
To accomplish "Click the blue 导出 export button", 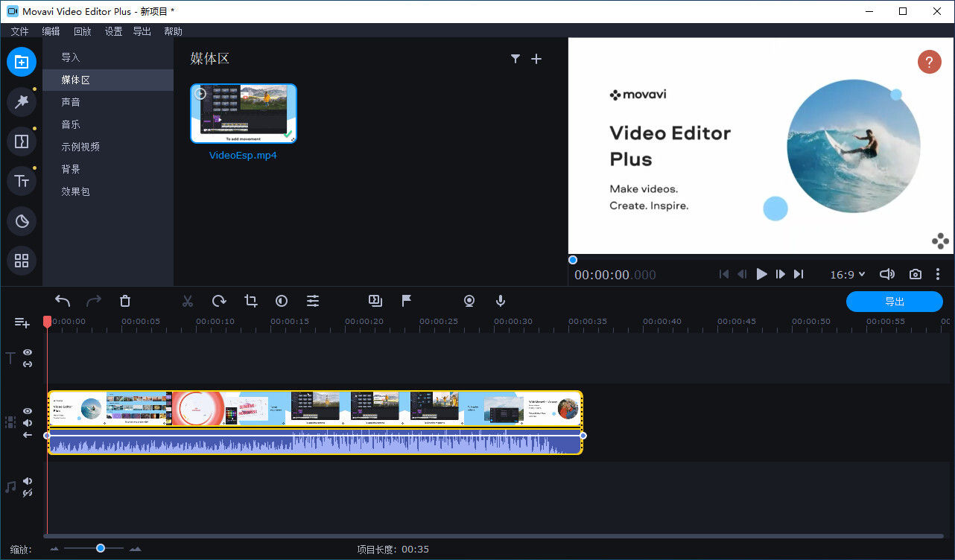I will [x=895, y=302].
